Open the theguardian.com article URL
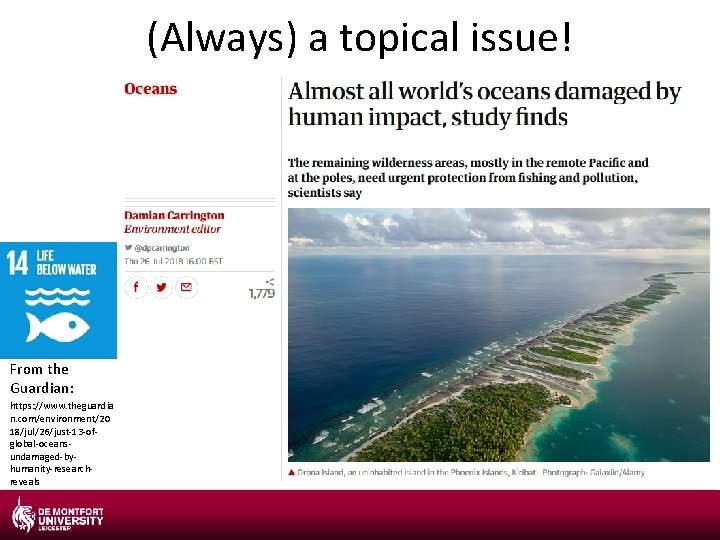The width and height of the screenshot is (720, 540). point(62,444)
